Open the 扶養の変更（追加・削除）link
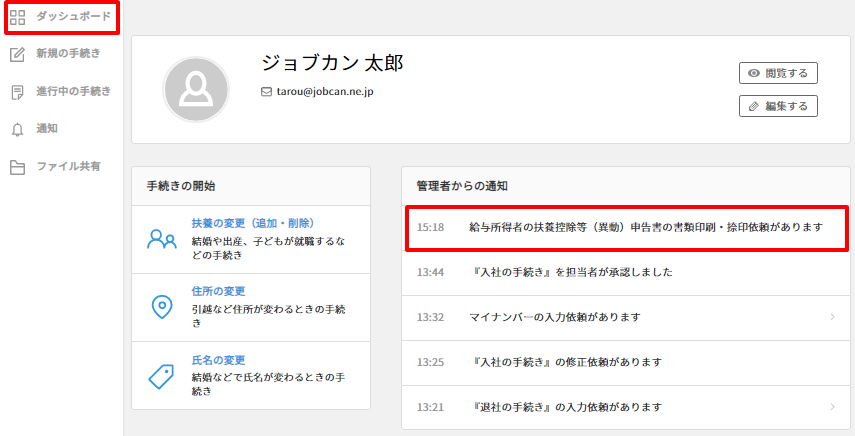This screenshot has width=855, height=436. click(253, 223)
